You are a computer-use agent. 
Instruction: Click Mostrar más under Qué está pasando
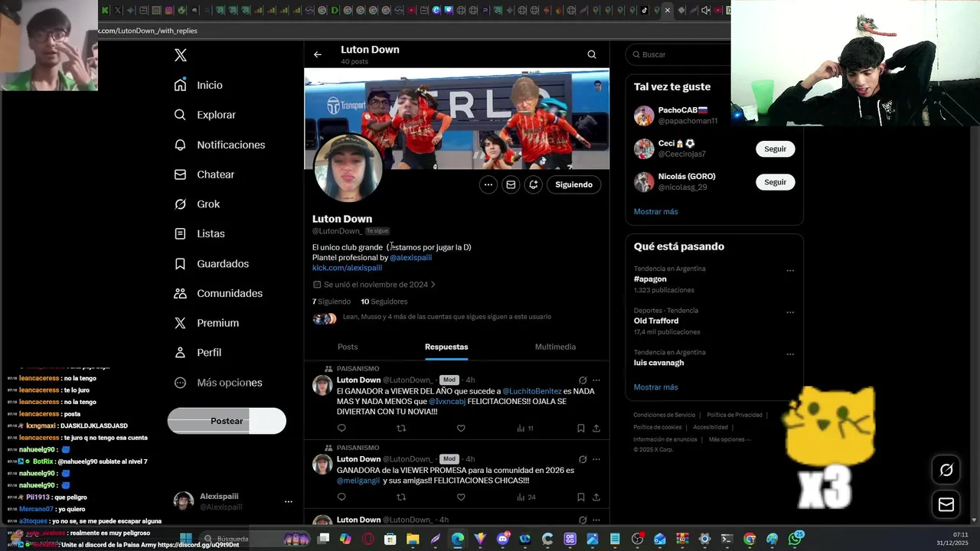[655, 387]
